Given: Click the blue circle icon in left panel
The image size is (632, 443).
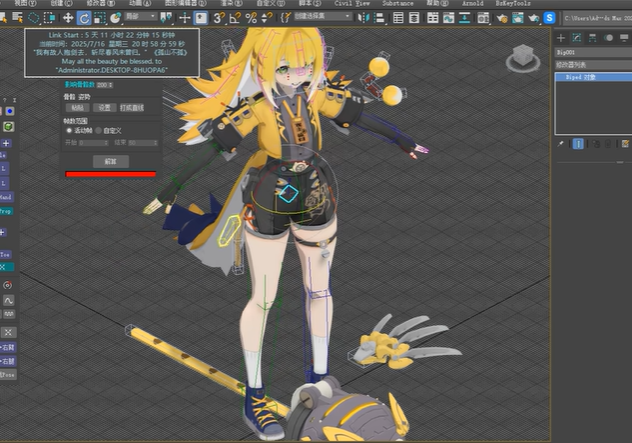Looking at the screenshot, I should [x=10, y=111].
